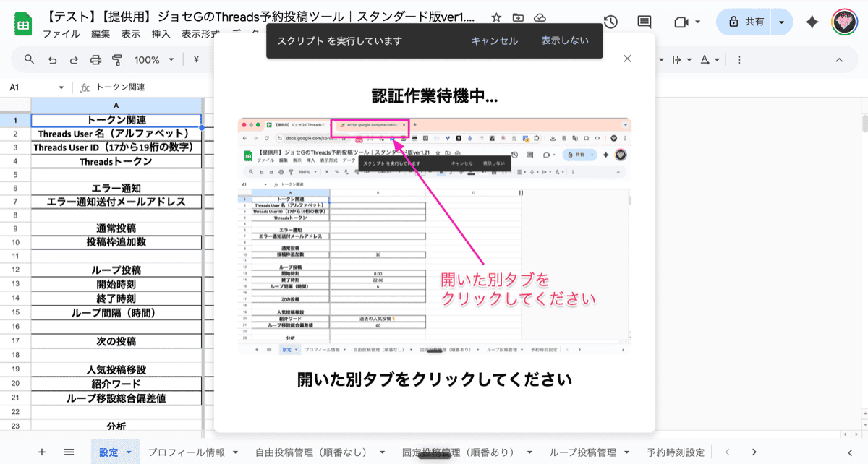Click the search menus magnifier icon
The height and width of the screenshot is (464, 868).
click(x=29, y=60)
